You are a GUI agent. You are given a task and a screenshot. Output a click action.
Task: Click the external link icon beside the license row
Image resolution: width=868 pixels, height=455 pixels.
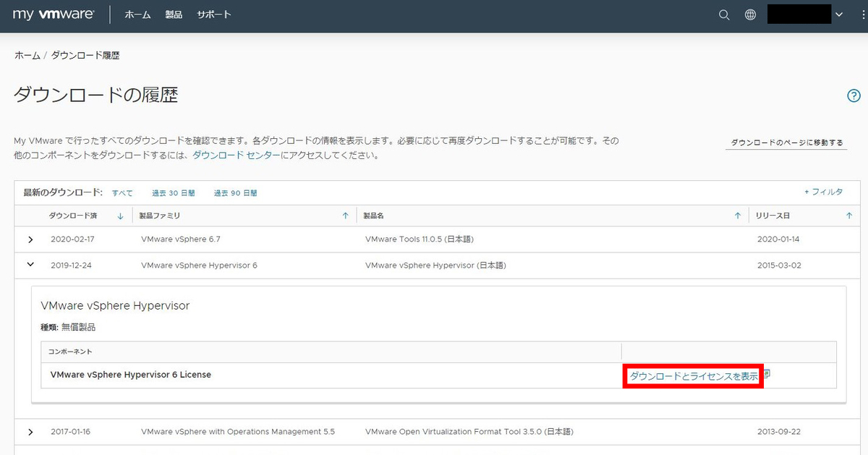767,373
